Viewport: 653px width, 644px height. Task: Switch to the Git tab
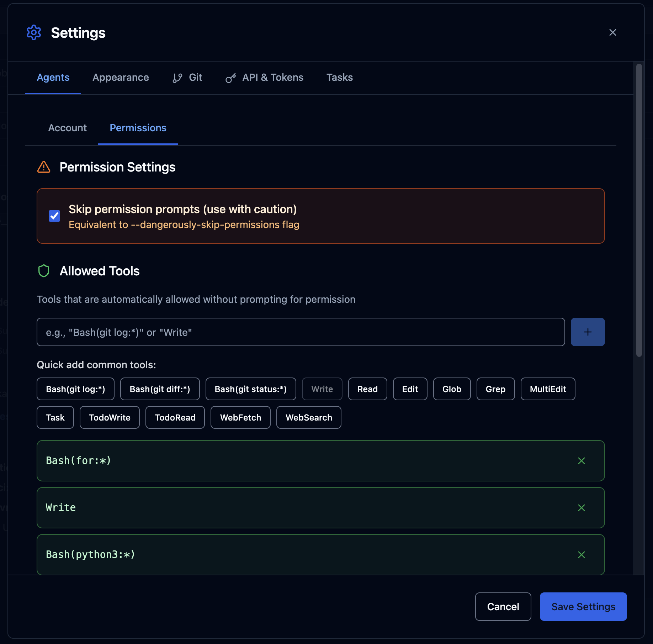(x=195, y=78)
